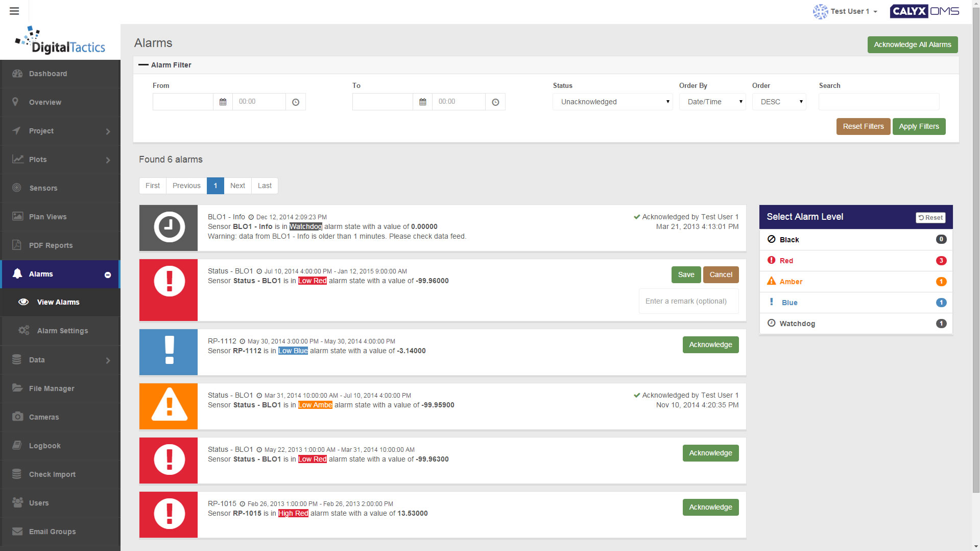Click the Apply Filters button
This screenshot has height=551, width=980.
tap(918, 126)
